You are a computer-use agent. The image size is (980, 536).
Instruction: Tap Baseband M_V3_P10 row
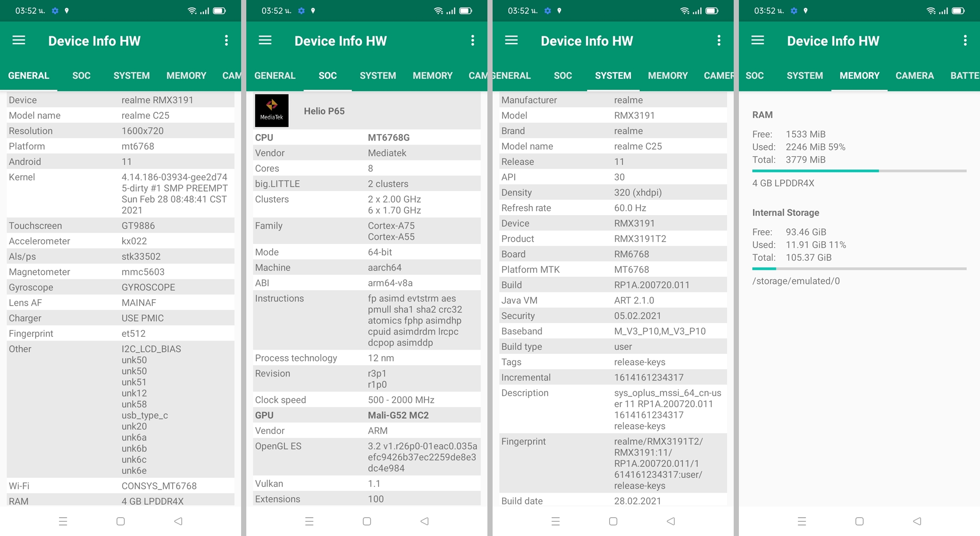613,331
